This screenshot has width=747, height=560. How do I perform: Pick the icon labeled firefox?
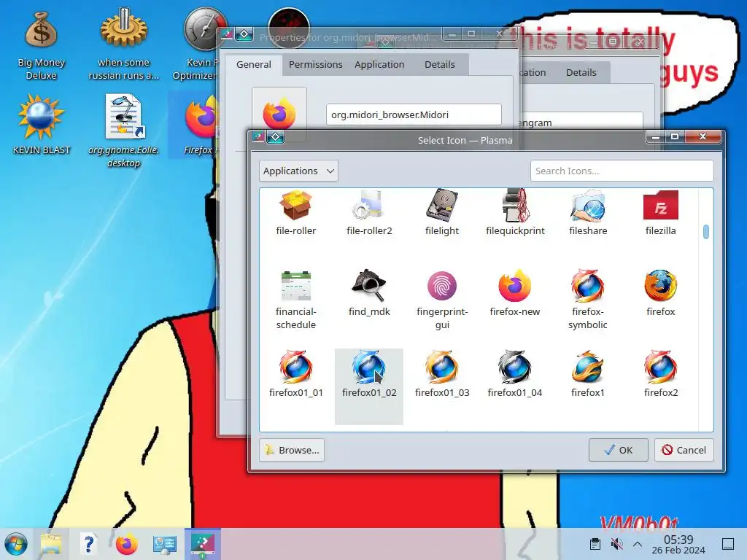(x=661, y=286)
